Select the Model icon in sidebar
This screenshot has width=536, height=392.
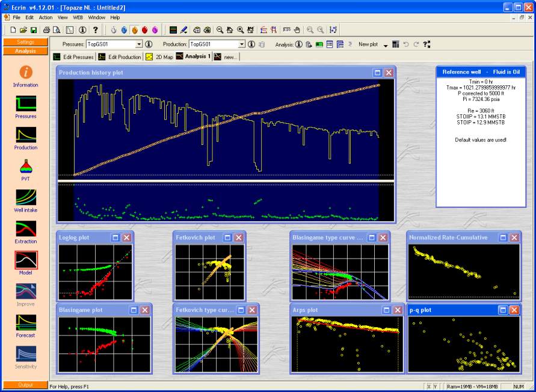(x=25, y=261)
